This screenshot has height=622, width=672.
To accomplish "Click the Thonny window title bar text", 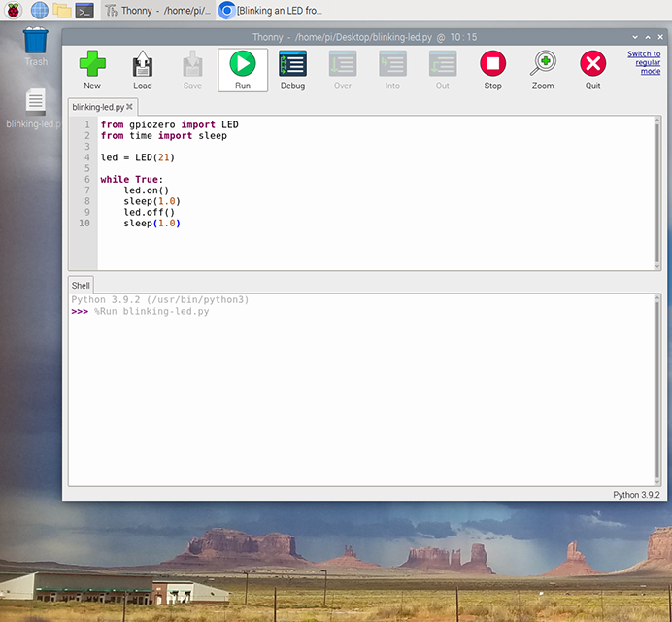I will pyautogui.click(x=364, y=37).
